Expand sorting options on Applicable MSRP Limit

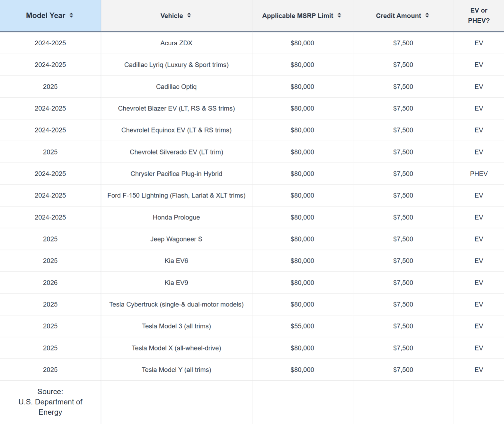click(x=339, y=15)
